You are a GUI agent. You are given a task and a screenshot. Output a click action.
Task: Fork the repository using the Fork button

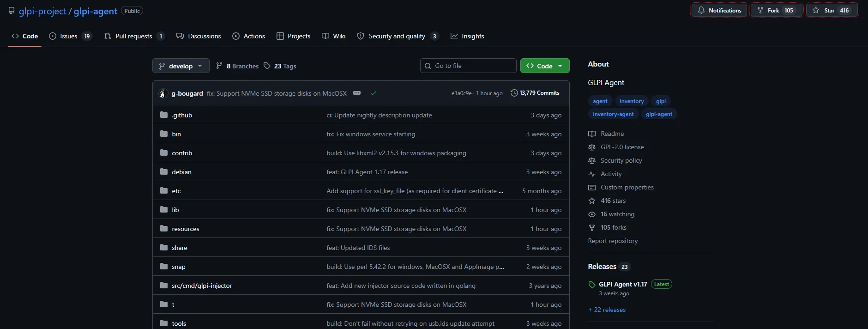pos(776,10)
